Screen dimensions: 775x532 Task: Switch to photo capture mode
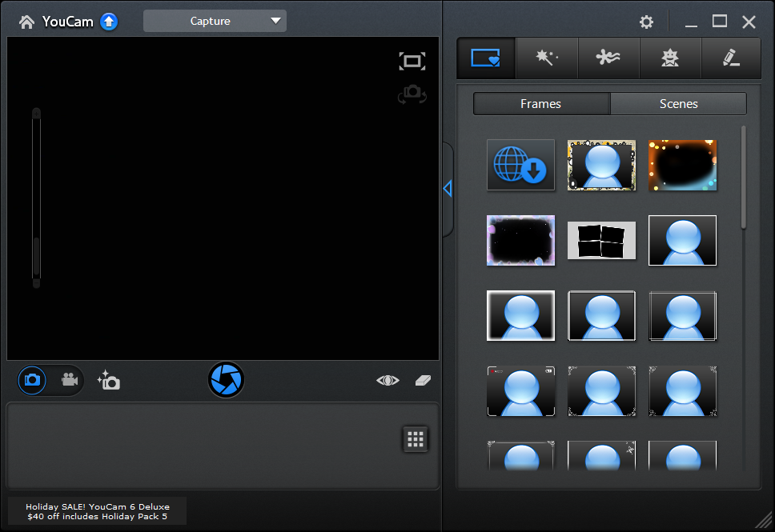[x=33, y=380]
